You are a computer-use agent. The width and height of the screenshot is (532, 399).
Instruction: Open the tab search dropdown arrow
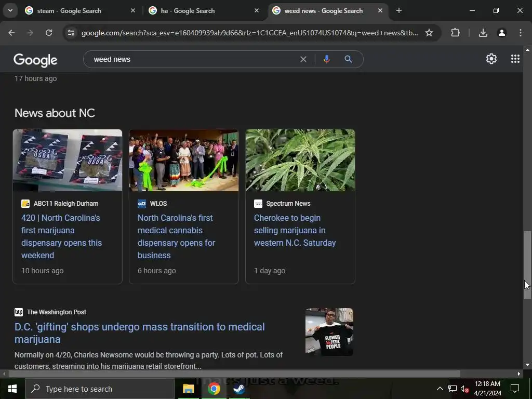coord(10,10)
